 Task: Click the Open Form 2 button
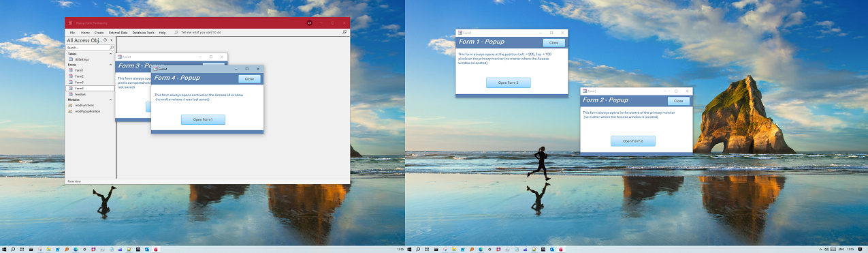tap(509, 83)
